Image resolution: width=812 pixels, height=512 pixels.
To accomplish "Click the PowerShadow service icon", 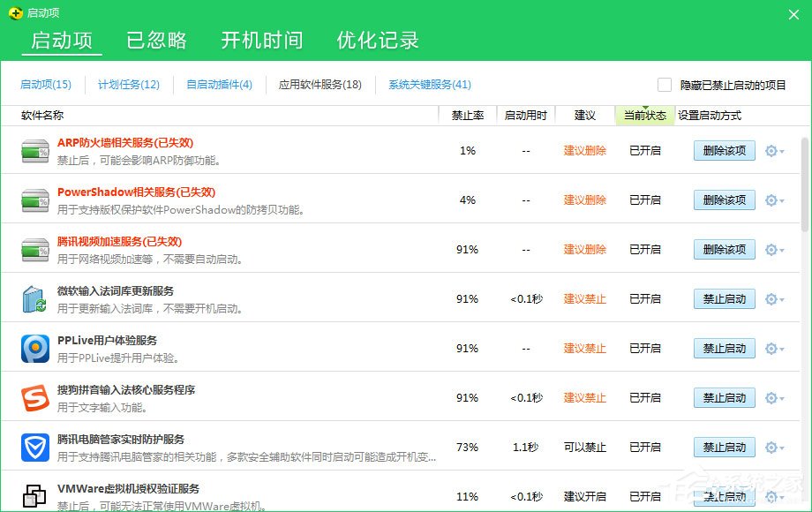I will 32,200.
